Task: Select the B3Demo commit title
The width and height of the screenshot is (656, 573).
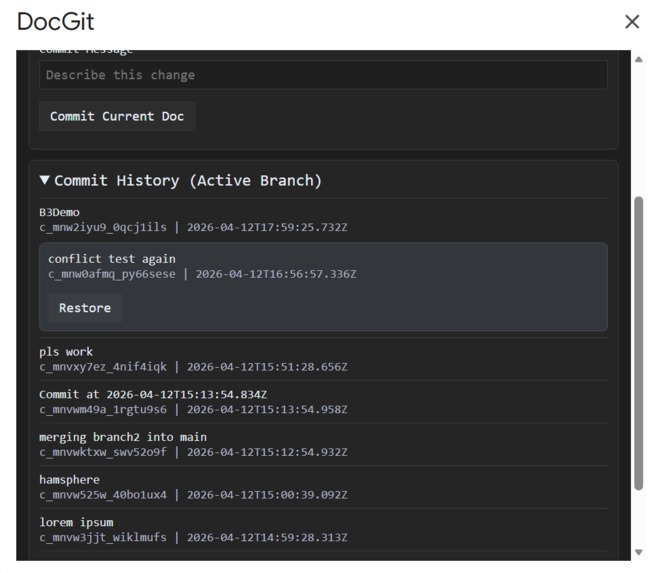Action: pyautogui.click(x=59, y=212)
